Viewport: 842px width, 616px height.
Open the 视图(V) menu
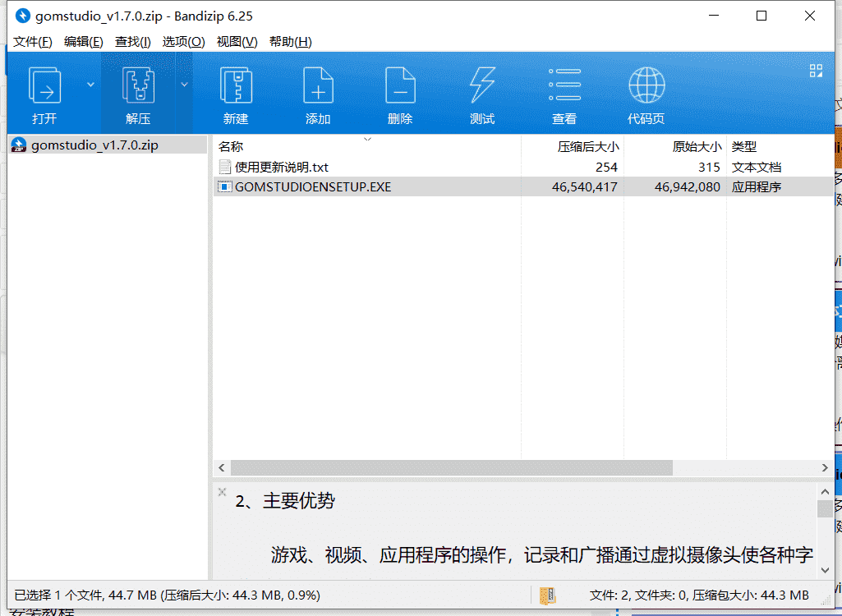click(x=237, y=42)
